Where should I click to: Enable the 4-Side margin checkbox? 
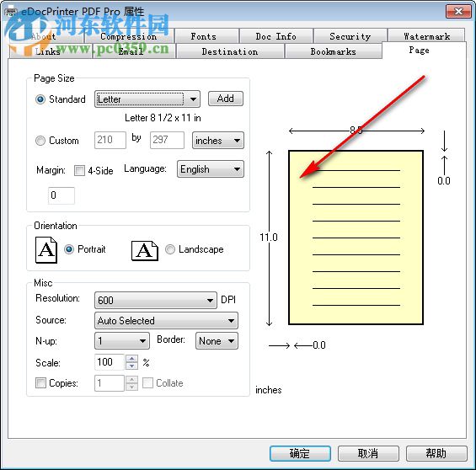coord(79,170)
